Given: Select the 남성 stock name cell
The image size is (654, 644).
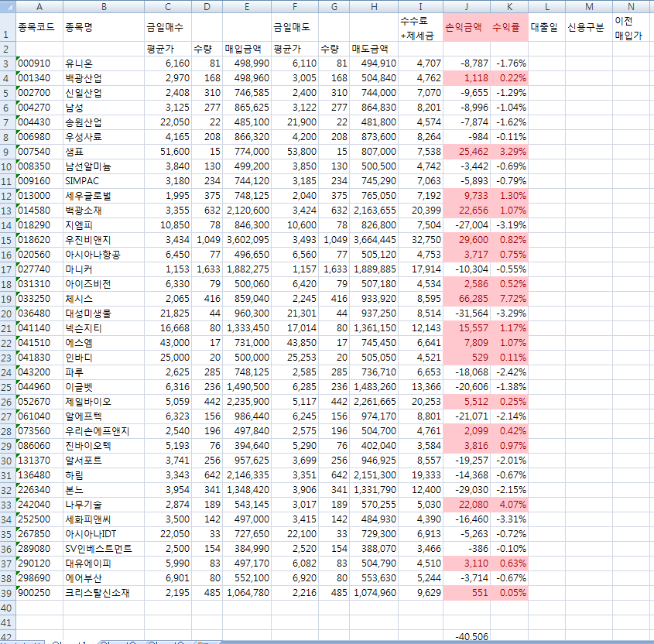Looking at the screenshot, I should (x=104, y=108).
